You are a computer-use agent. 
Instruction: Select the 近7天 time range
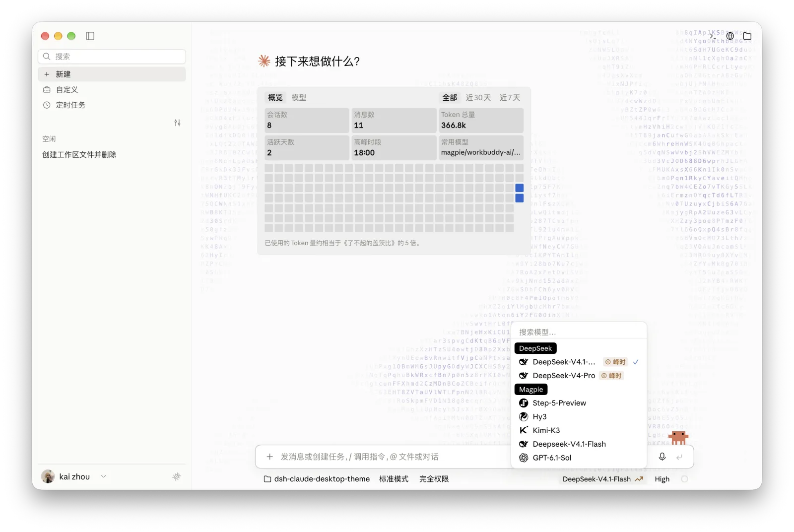click(510, 98)
